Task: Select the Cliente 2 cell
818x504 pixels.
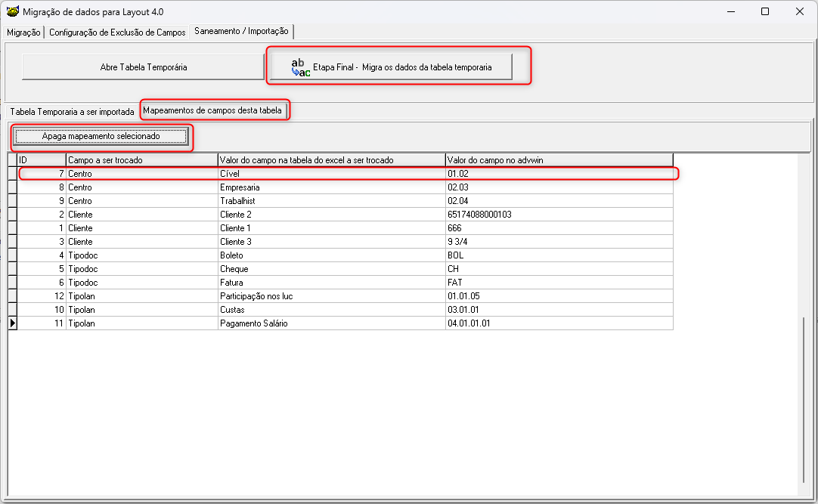Action: pos(332,214)
